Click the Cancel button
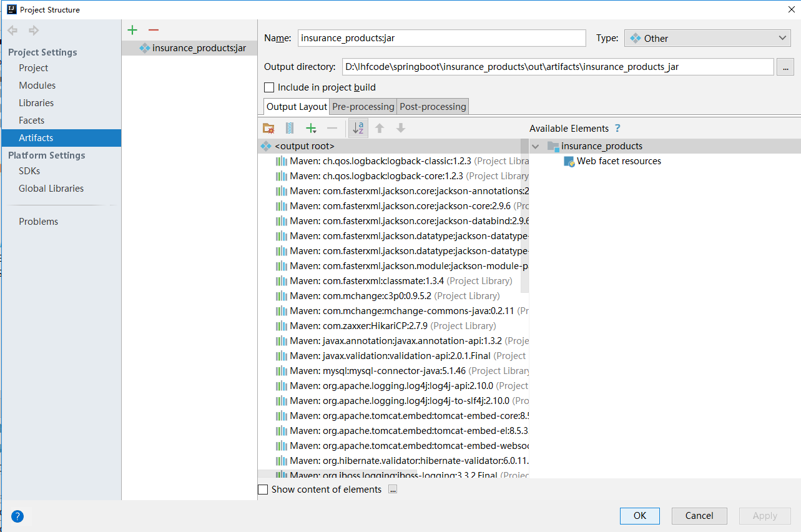 tap(699, 516)
